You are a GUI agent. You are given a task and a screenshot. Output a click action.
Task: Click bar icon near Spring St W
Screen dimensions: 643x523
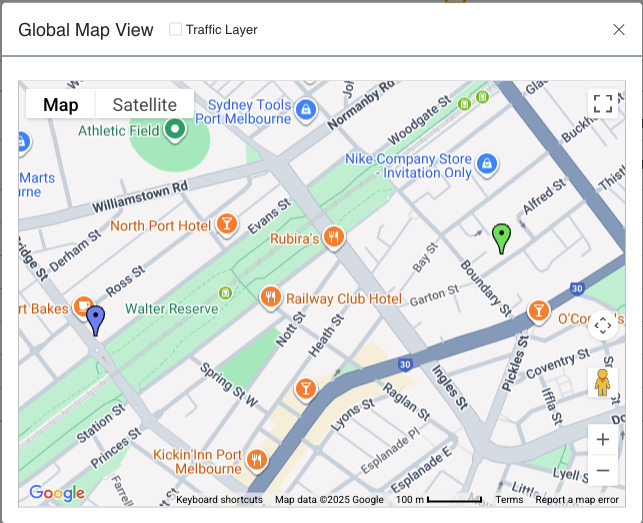click(306, 389)
